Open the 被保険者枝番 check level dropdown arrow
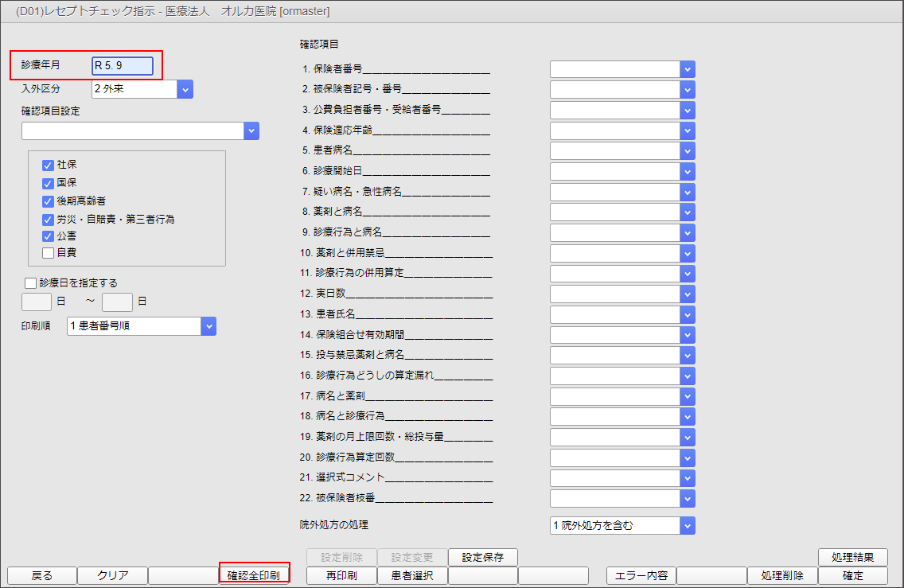This screenshot has width=904, height=588. (x=688, y=498)
